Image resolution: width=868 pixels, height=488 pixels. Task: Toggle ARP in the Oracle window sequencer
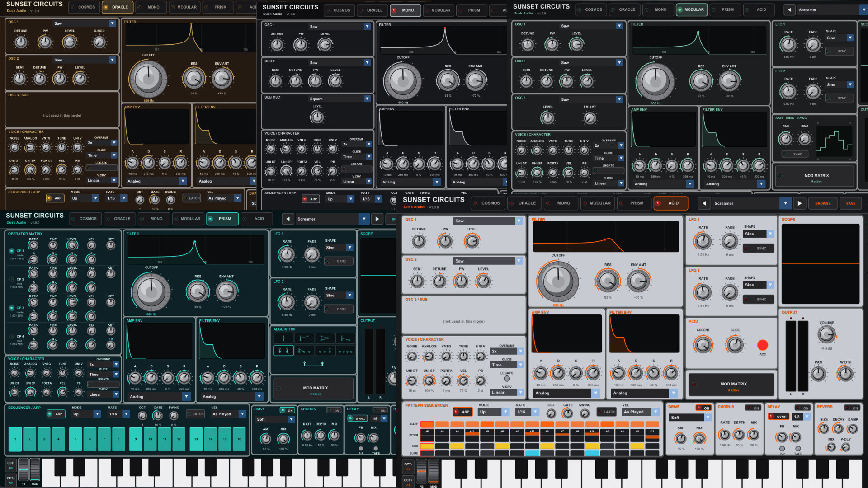pyautogui.click(x=54, y=198)
